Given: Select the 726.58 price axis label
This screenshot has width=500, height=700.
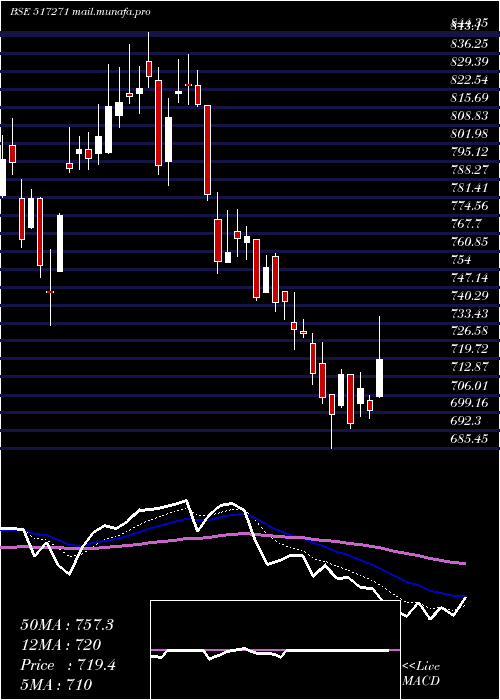Looking at the screenshot, I should click(469, 331).
